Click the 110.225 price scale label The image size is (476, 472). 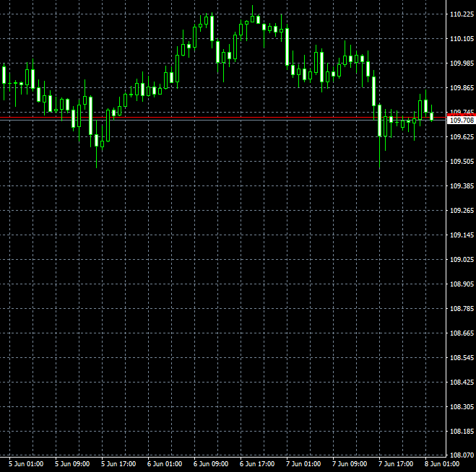(462, 14)
